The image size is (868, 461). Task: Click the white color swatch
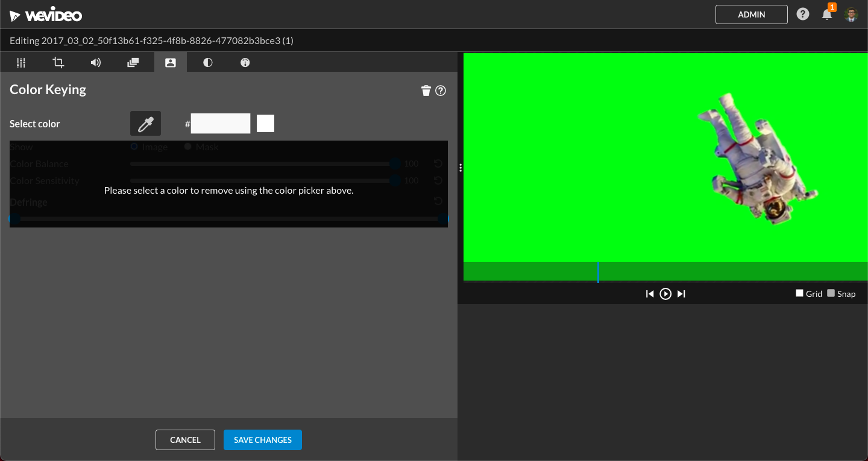click(266, 124)
